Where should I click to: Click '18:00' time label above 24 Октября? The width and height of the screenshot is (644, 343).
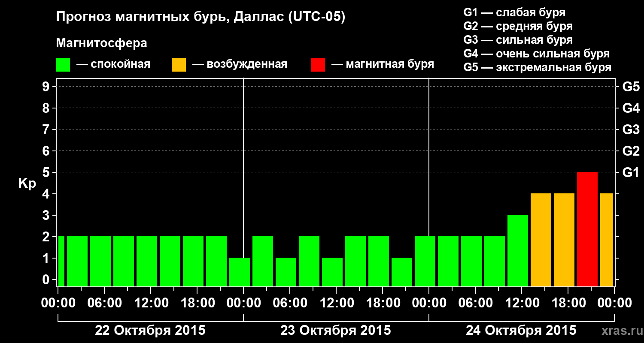[x=568, y=303]
